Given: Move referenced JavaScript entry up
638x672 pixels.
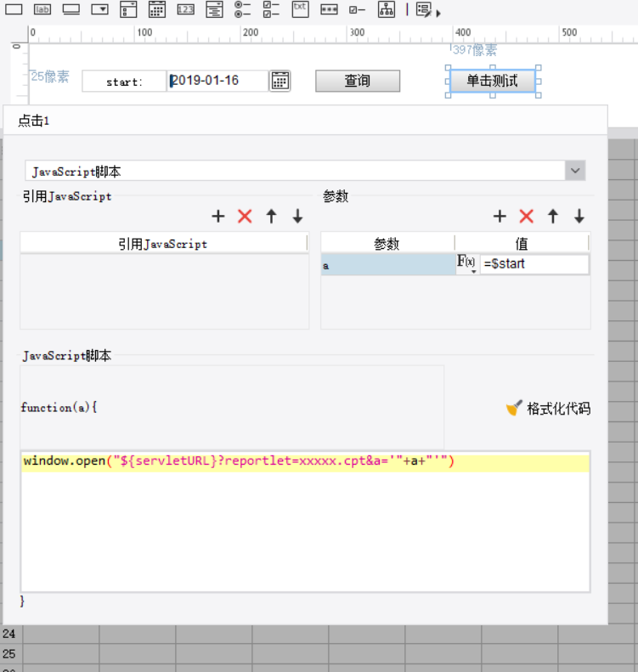Looking at the screenshot, I should pos(271,216).
